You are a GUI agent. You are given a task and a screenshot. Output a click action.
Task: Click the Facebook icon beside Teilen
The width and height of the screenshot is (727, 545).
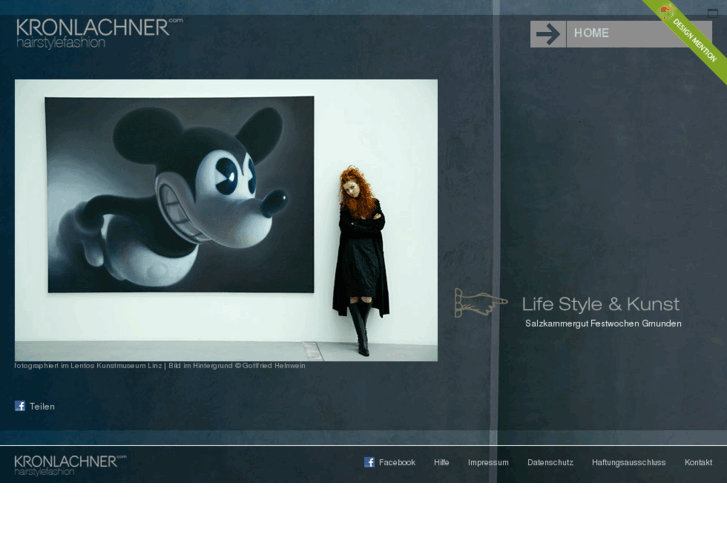20,406
